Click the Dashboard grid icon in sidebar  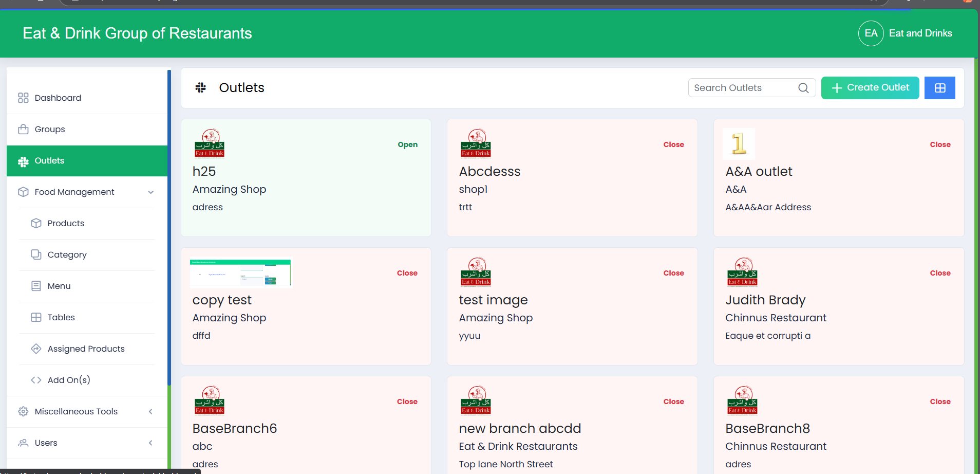point(23,98)
